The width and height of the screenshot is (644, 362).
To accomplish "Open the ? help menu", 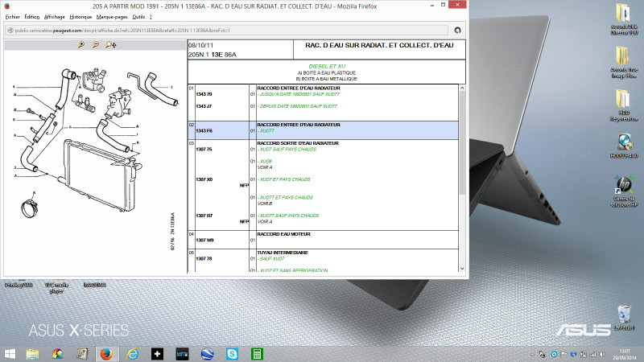I will point(151,17).
